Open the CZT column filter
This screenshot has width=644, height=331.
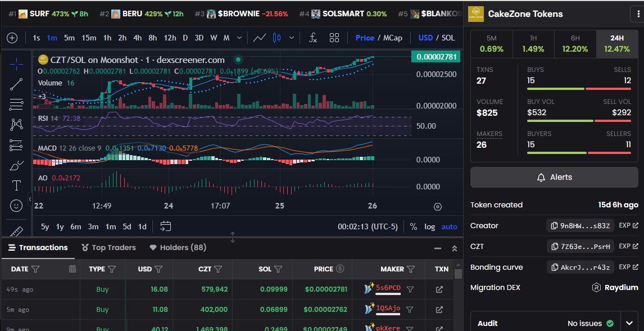(218, 269)
